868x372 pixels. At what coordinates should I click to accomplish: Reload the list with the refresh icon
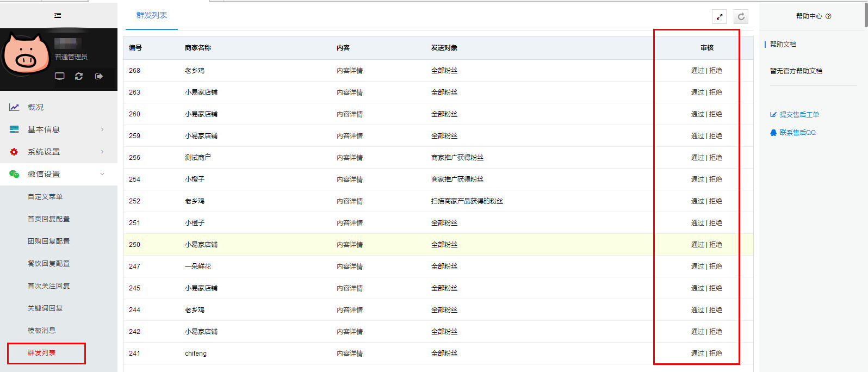(741, 17)
